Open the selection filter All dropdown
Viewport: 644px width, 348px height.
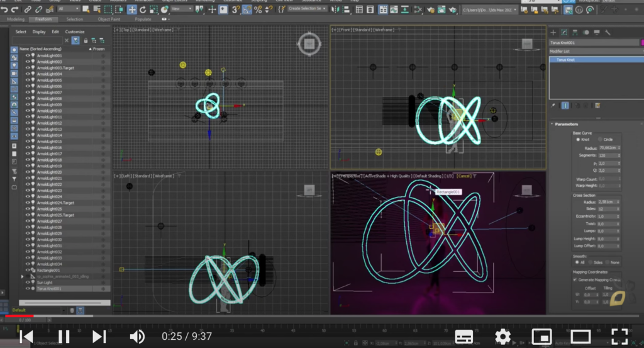tap(68, 9)
